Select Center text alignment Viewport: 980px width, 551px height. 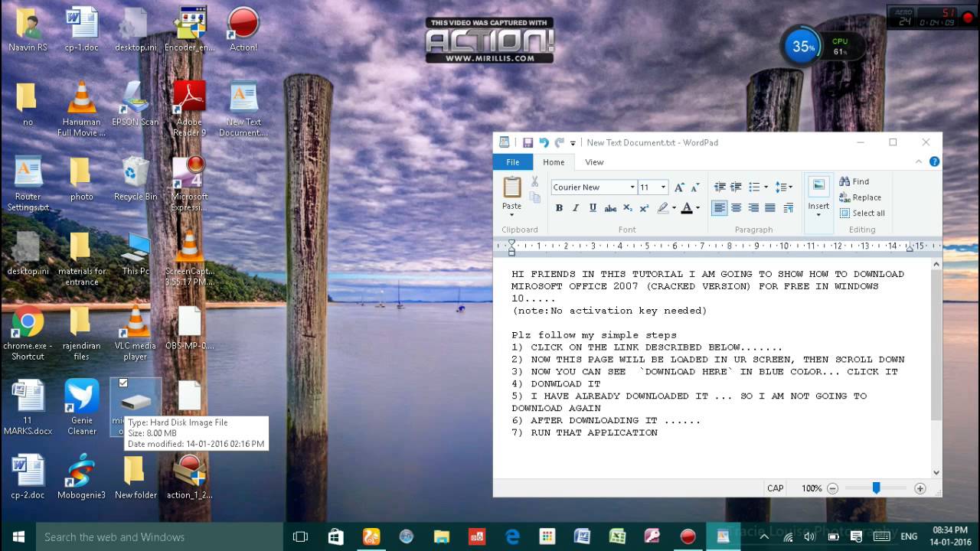[x=737, y=208]
